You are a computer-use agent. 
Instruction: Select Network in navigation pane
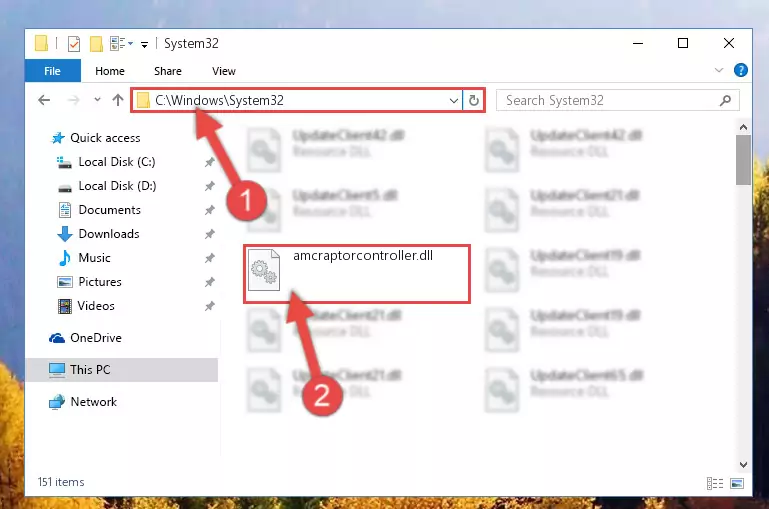(x=93, y=402)
